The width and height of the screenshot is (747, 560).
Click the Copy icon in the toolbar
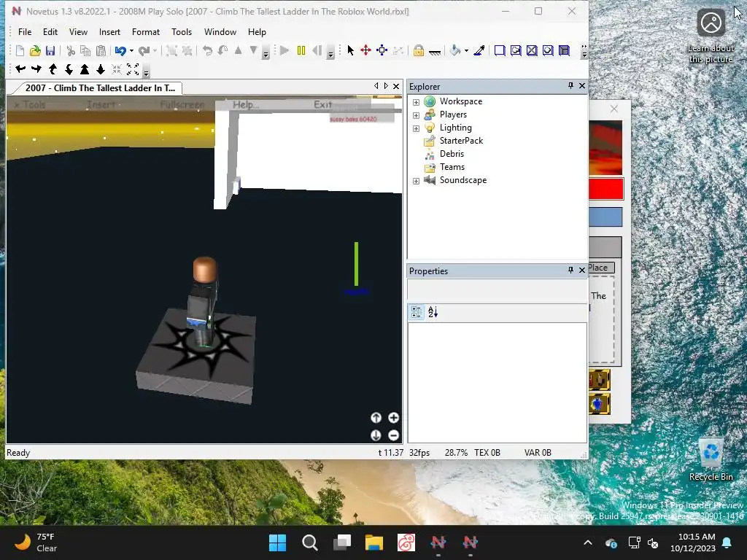coord(85,50)
